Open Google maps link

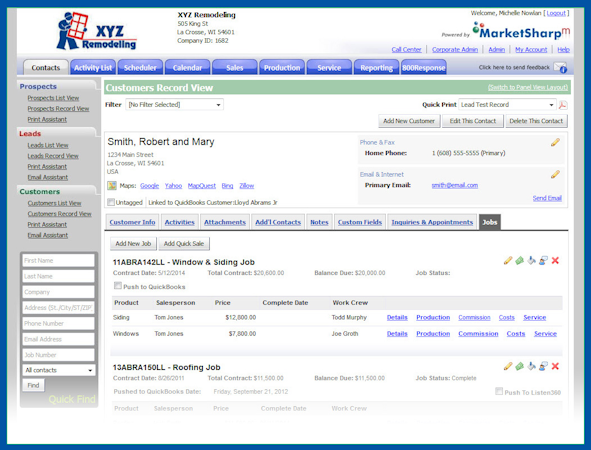tap(149, 185)
